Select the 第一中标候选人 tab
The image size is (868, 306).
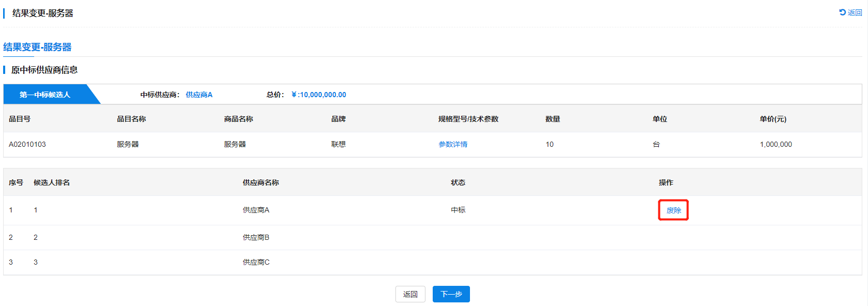click(x=45, y=95)
